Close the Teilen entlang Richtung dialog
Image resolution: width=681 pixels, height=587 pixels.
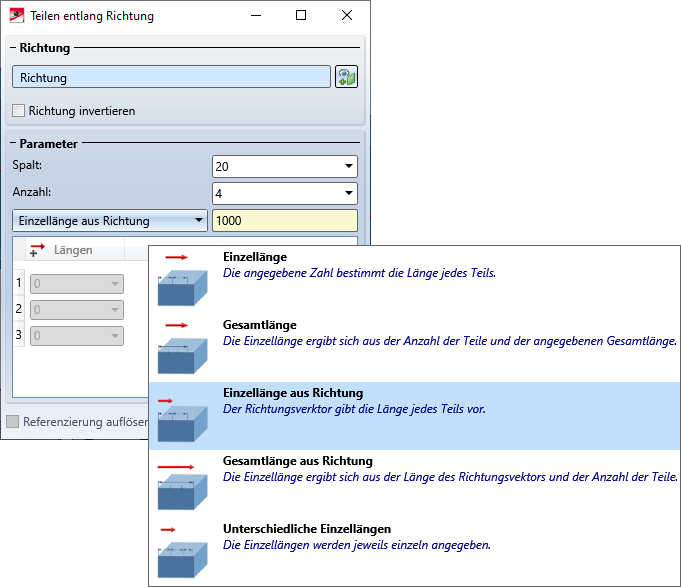pos(347,16)
